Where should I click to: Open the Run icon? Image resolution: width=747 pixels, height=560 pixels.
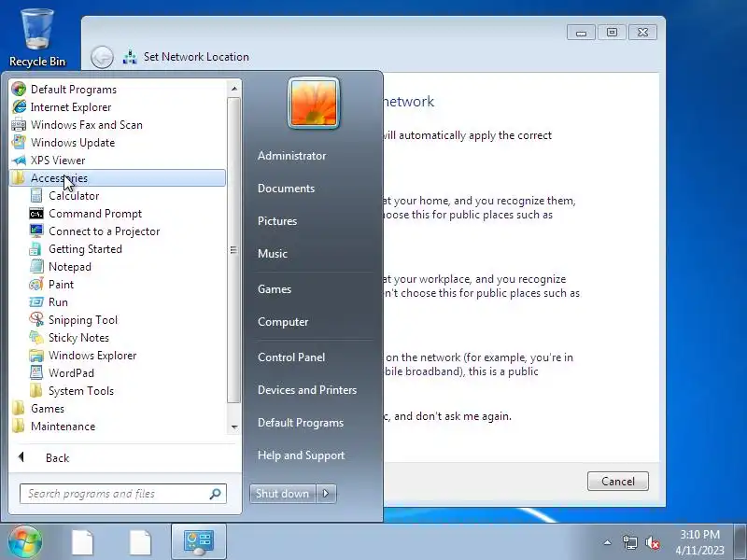(x=36, y=301)
